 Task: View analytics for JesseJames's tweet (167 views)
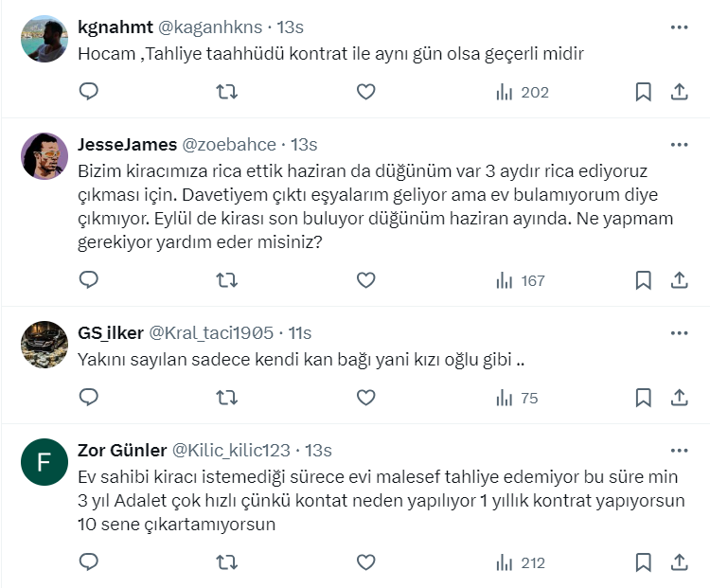(521, 280)
